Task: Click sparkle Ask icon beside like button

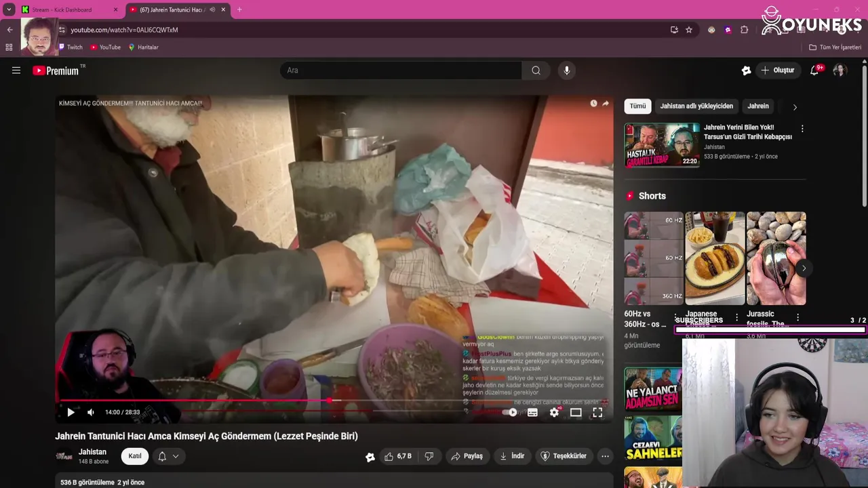Action: coord(370,457)
